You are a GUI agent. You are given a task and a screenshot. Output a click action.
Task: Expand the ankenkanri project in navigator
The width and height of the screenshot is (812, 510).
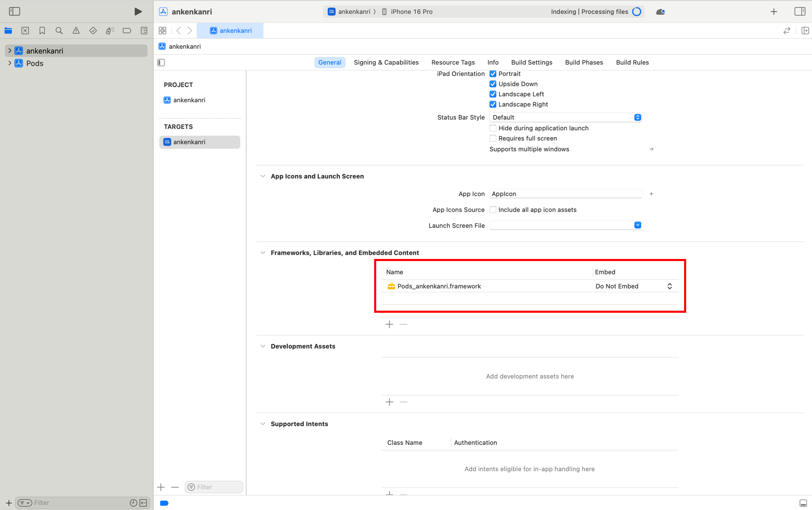click(10, 50)
